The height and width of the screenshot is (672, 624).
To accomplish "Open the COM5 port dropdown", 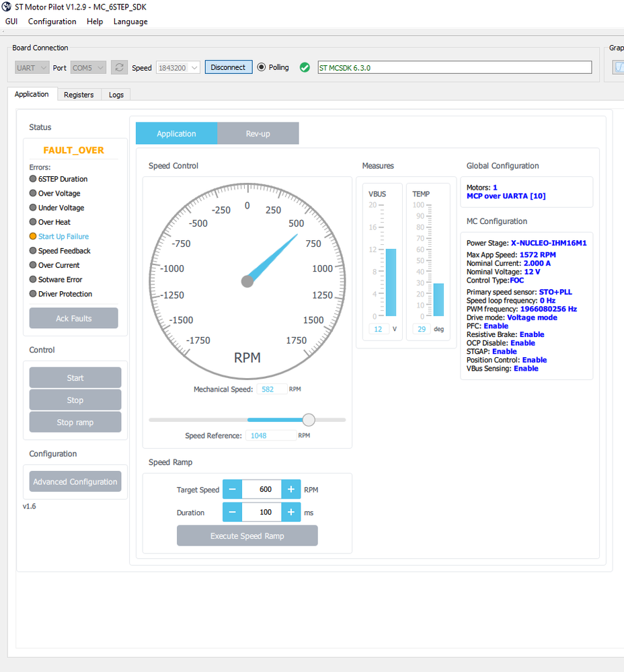I will pyautogui.click(x=88, y=68).
